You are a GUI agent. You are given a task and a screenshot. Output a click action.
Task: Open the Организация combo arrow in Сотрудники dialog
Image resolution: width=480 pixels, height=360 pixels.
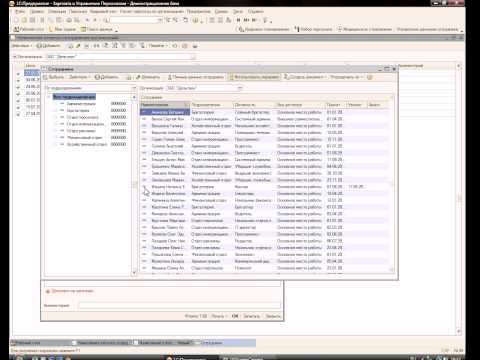point(240,88)
